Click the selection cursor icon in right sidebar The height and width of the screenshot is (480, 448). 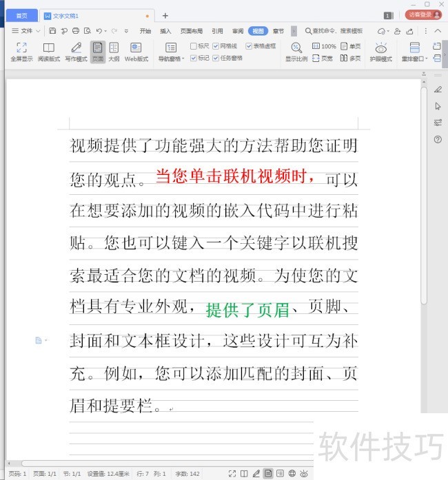point(438,106)
